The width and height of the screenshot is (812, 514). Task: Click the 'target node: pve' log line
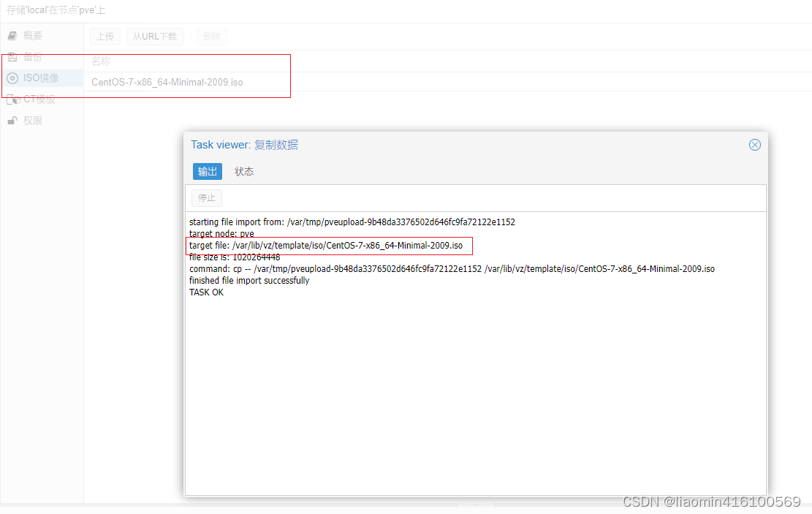(221, 234)
